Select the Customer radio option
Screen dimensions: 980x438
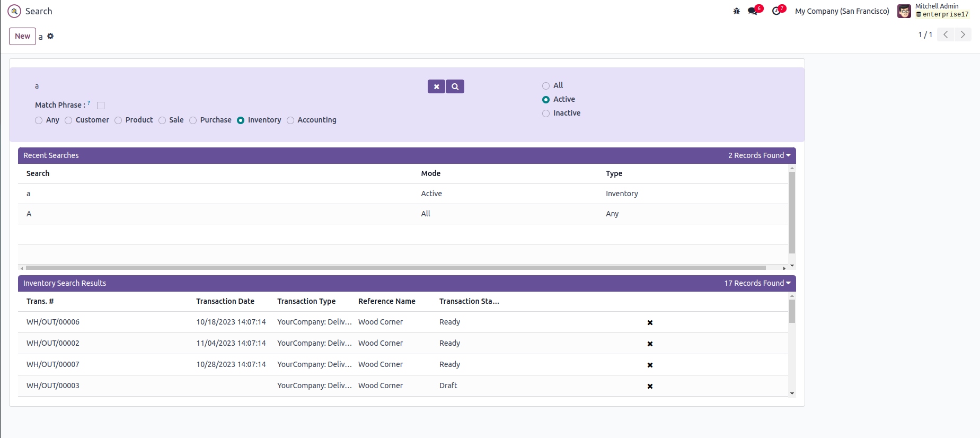(x=68, y=120)
